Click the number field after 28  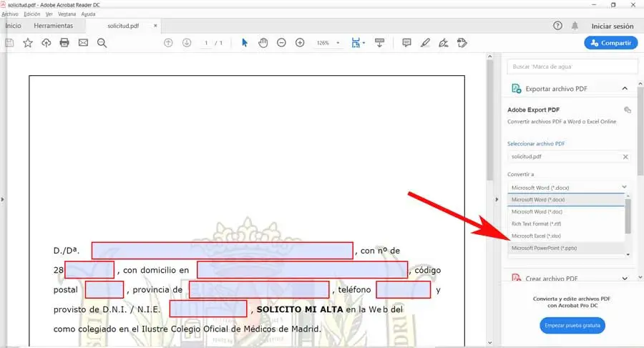pyautogui.click(x=89, y=270)
